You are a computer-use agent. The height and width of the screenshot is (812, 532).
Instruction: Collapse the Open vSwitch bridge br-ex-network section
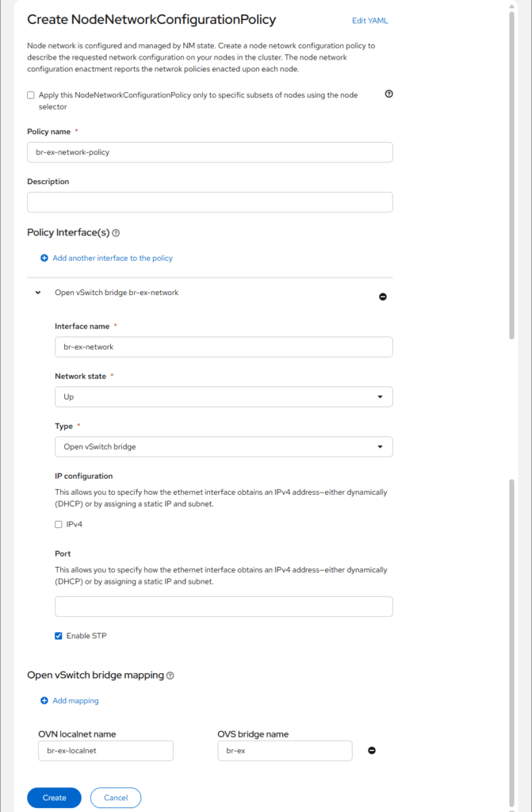coord(38,293)
